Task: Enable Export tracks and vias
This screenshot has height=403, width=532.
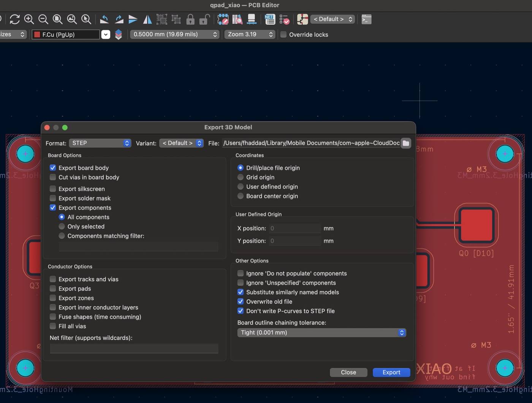Action: pyautogui.click(x=53, y=279)
